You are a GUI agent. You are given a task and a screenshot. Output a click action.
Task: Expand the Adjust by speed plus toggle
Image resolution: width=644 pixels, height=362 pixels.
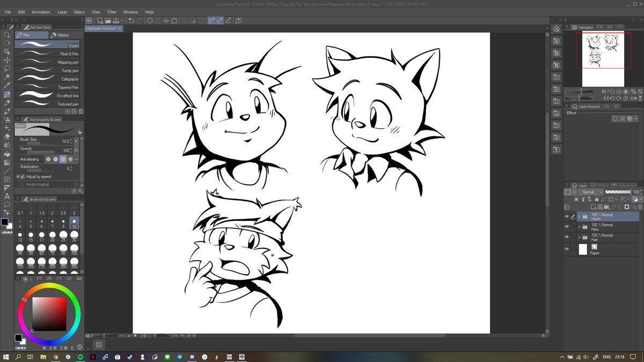pos(18,176)
